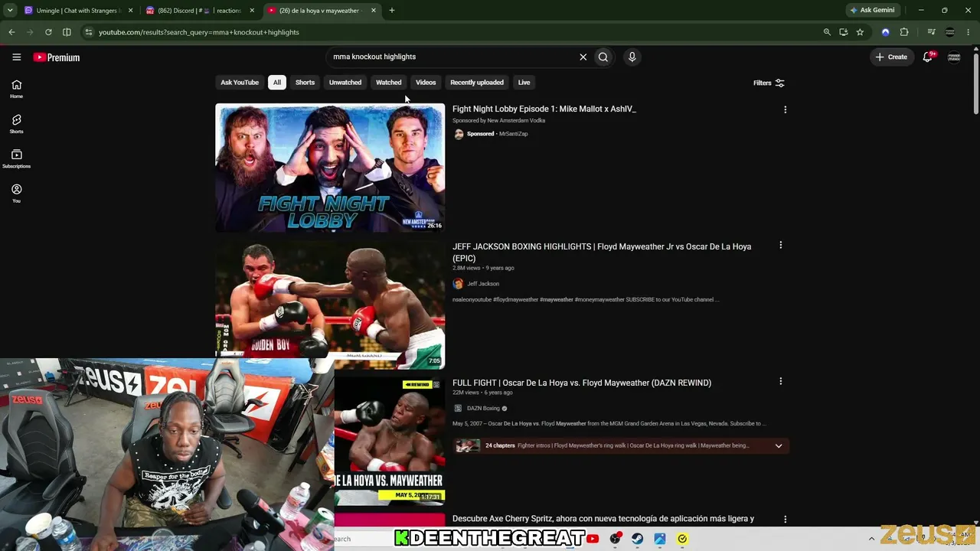Image resolution: width=980 pixels, height=551 pixels.
Task: Toggle the browser side panel button
Action: [x=67, y=32]
